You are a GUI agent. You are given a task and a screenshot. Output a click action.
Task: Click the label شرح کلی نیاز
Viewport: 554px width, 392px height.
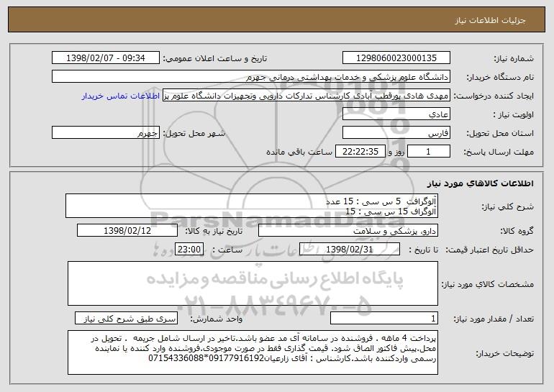tap(508, 206)
